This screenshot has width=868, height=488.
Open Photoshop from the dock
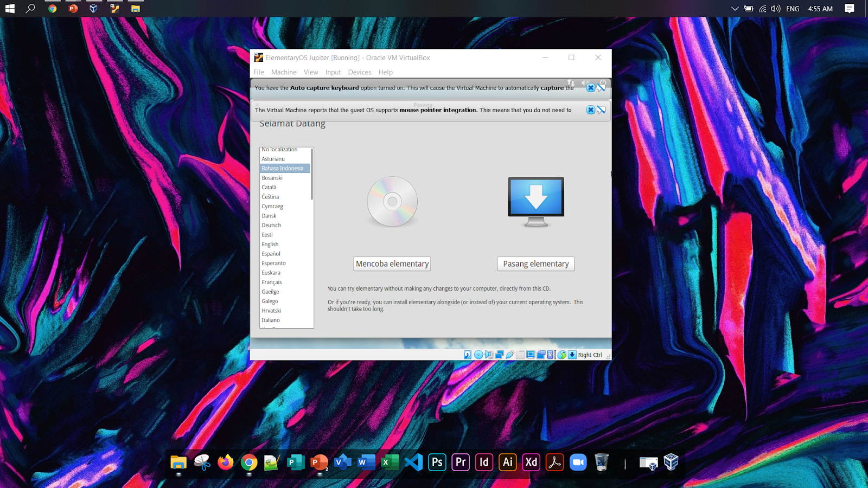coord(437,462)
